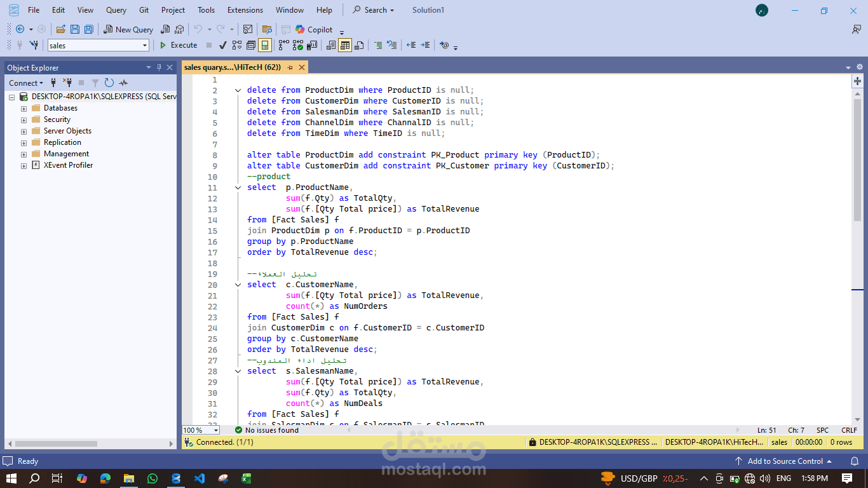Image resolution: width=868 pixels, height=488 pixels.
Task: Click the editor horizontal scrollbar track
Action: pos(543,430)
